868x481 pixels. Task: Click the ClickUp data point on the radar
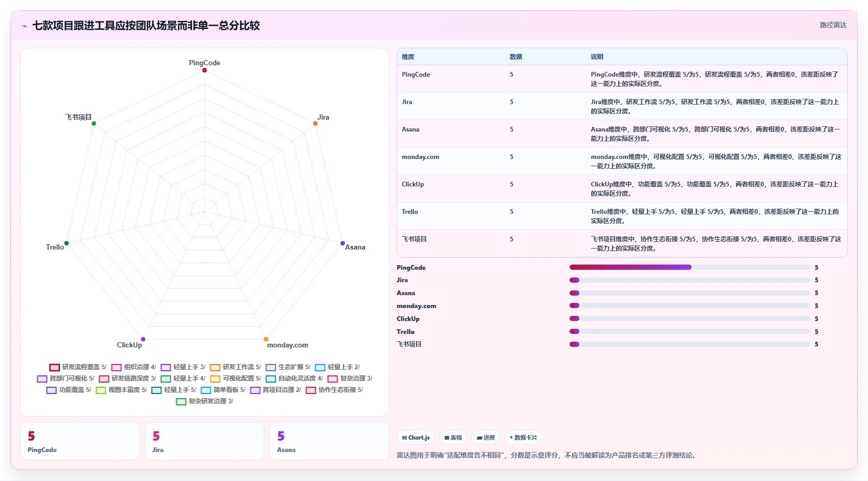click(x=143, y=339)
